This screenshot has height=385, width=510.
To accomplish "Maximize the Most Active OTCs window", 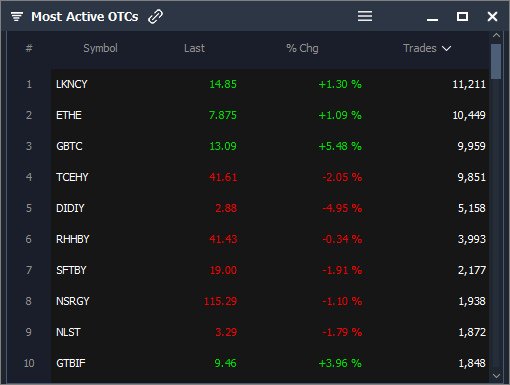I will [462, 16].
